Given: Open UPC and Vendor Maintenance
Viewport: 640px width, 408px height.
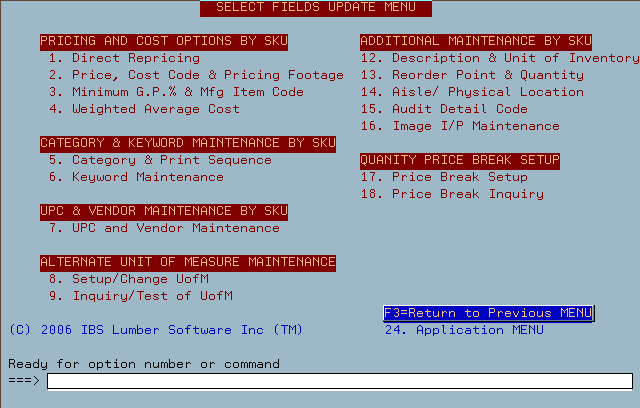Looking at the screenshot, I should (164, 228).
